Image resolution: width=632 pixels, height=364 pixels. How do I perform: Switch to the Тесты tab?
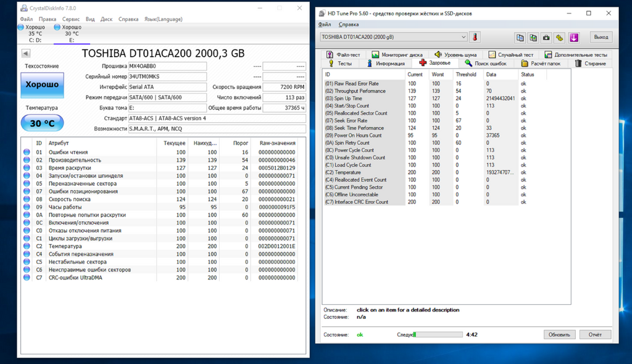point(340,64)
